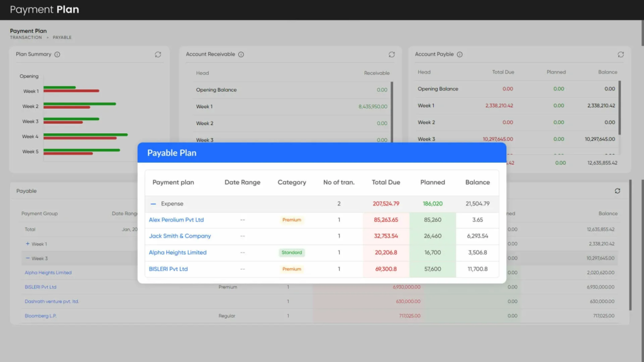Click the Receivable column header
This screenshot has height=362, width=644.
(x=377, y=73)
